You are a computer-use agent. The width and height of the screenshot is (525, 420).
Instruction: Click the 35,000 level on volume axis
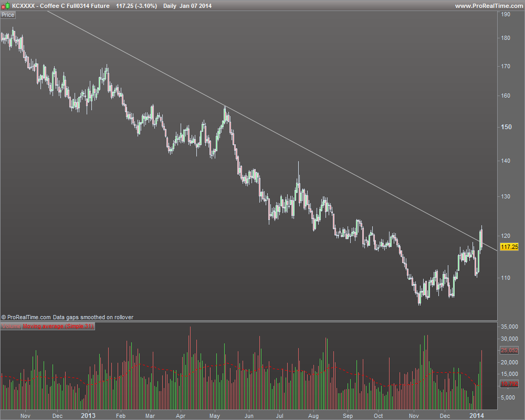point(509,327)
